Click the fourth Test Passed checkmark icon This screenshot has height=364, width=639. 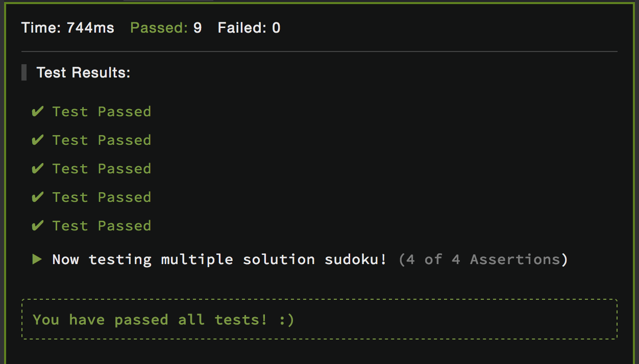pos(37,197)
